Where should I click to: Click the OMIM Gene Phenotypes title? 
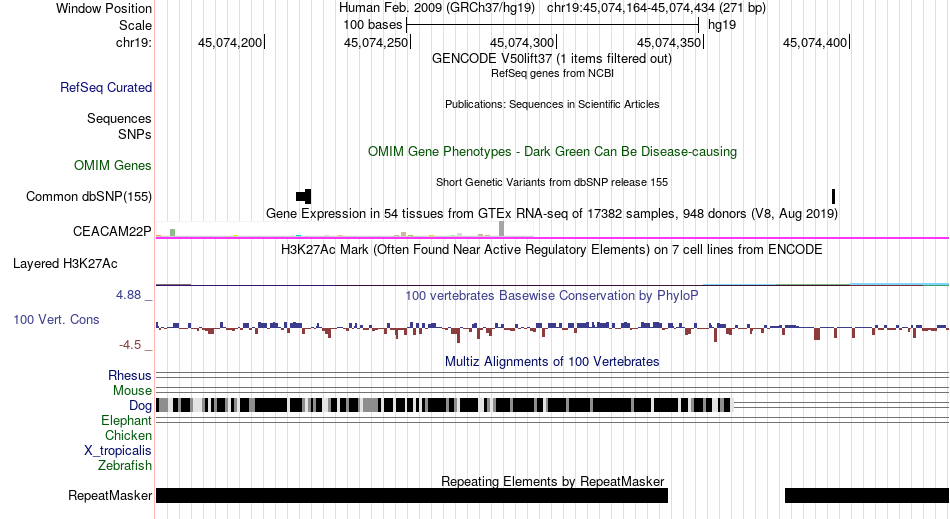pyautogui.click(x=553, y=151)
